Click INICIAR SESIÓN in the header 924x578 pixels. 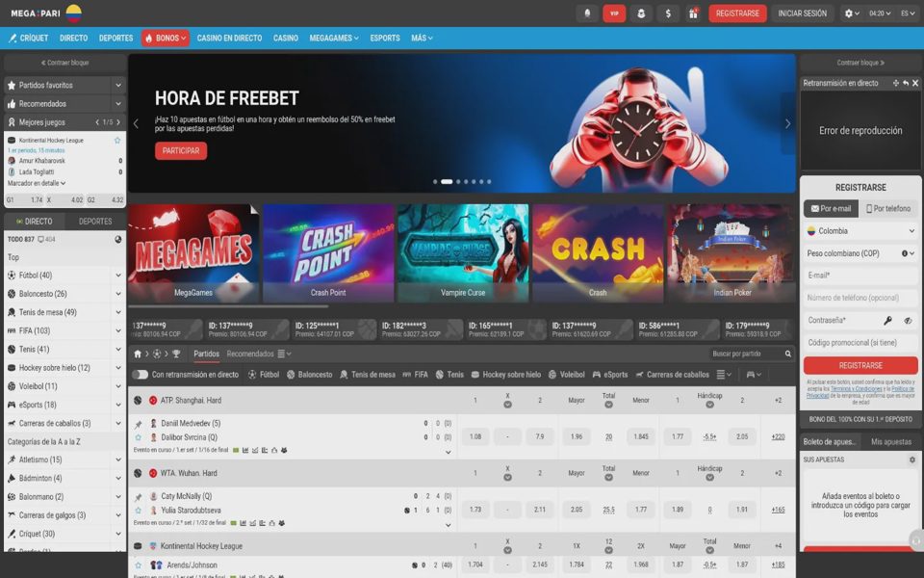802,13
